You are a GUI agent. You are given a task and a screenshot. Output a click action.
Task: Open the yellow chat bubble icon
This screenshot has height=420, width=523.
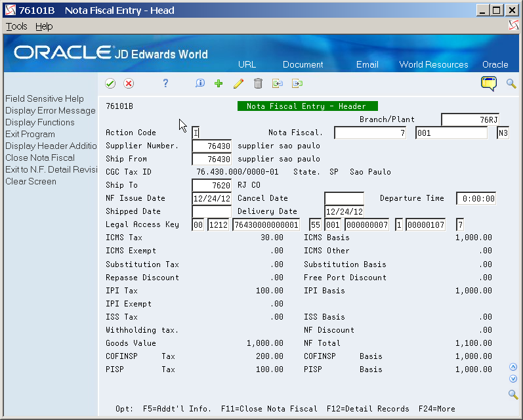(x=489, y=83)
